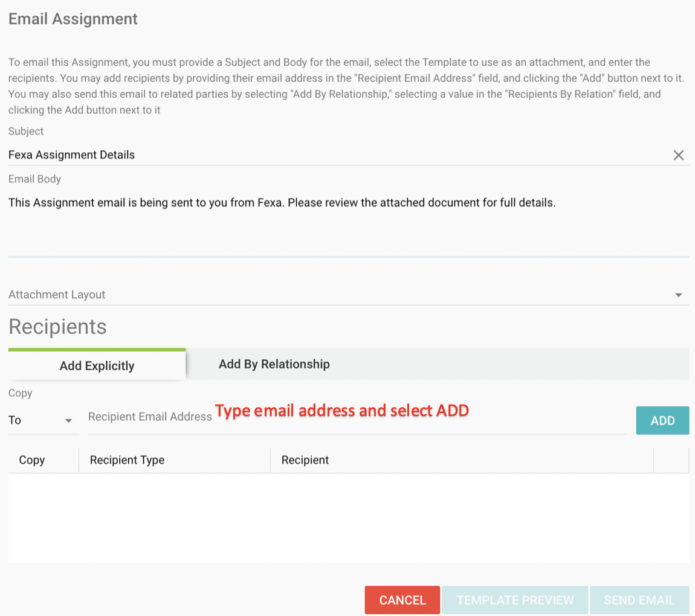This screenshot has height=616, width=695.
Task: Click the CANCEL button
Action: pyautogui.click(x=402, y=600)
